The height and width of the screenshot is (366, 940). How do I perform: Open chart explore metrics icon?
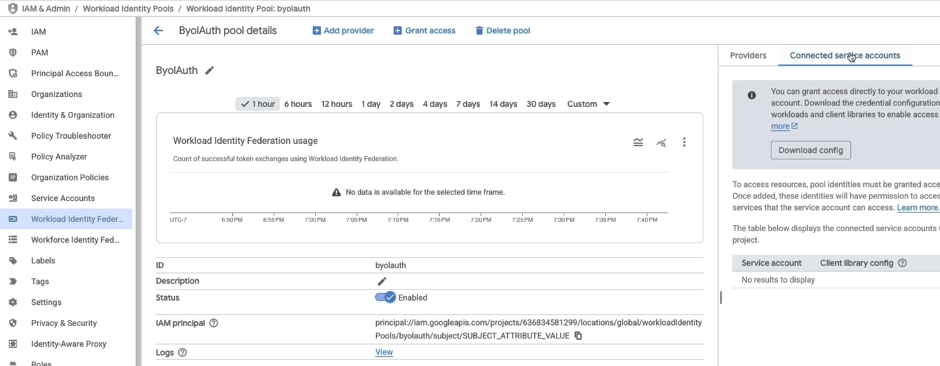click(x=661, y=143)
